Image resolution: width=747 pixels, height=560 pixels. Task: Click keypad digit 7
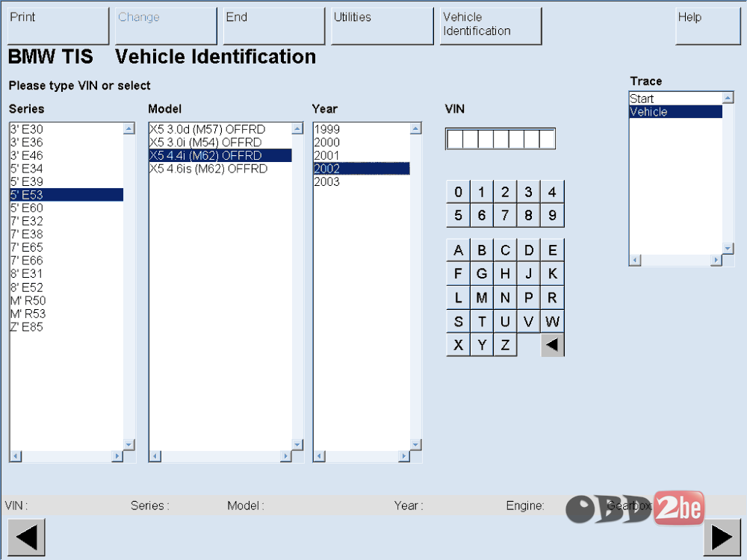pos(505,215)
